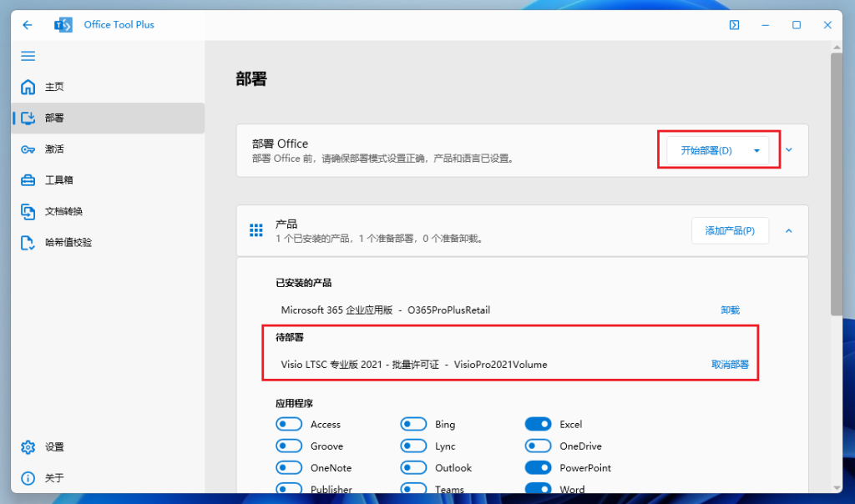Click the 部署 page title
Image resolution: width=855 pixels, height=504 pixels.
[251, 79]
